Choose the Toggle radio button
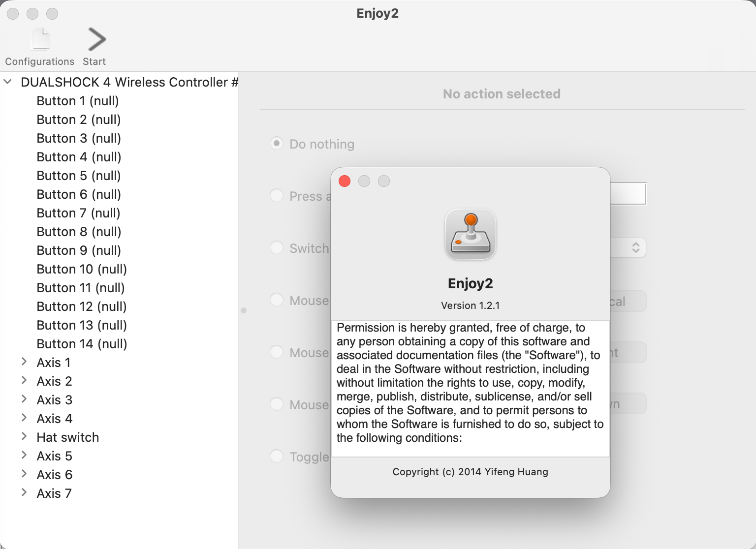Viewport: 756px width, 549px height. click(x=277, y=457)
